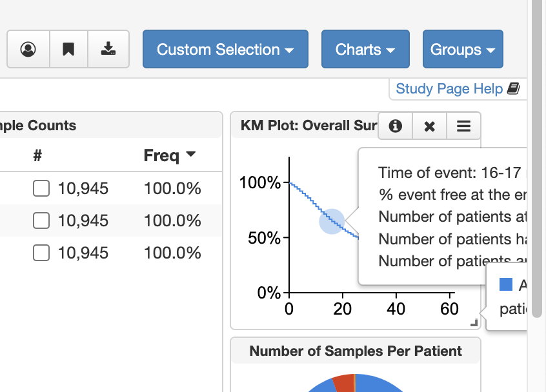Viewport: 546px width, 392px height.
Task: Check the bottom 100.0% row checkbox
Action: [41, 253]
